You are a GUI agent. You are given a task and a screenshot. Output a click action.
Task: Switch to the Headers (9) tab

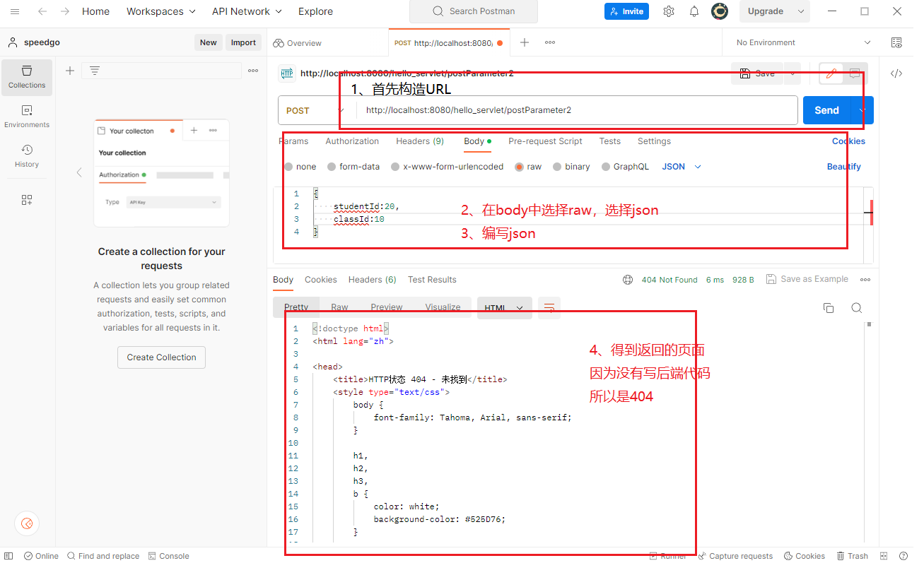420,141
